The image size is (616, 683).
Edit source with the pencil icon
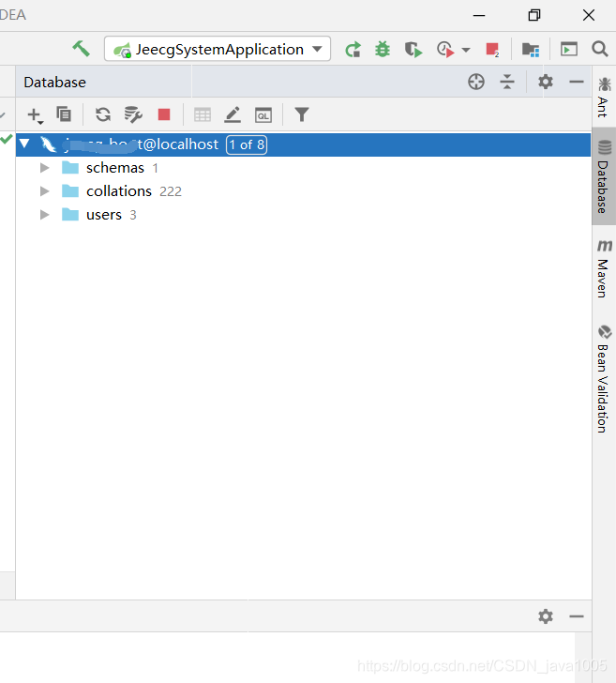click(233, 114)
